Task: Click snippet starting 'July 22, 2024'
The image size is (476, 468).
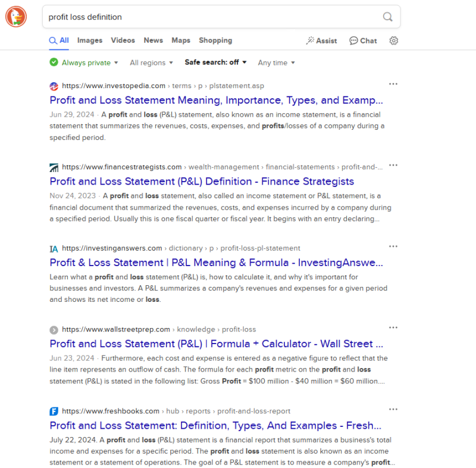Action: [x=222, y=451]
